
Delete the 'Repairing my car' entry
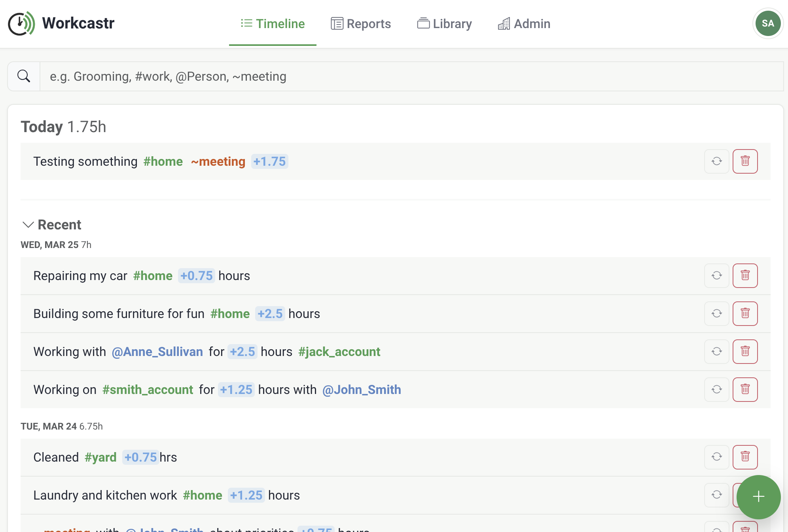[x=745, y=276]
